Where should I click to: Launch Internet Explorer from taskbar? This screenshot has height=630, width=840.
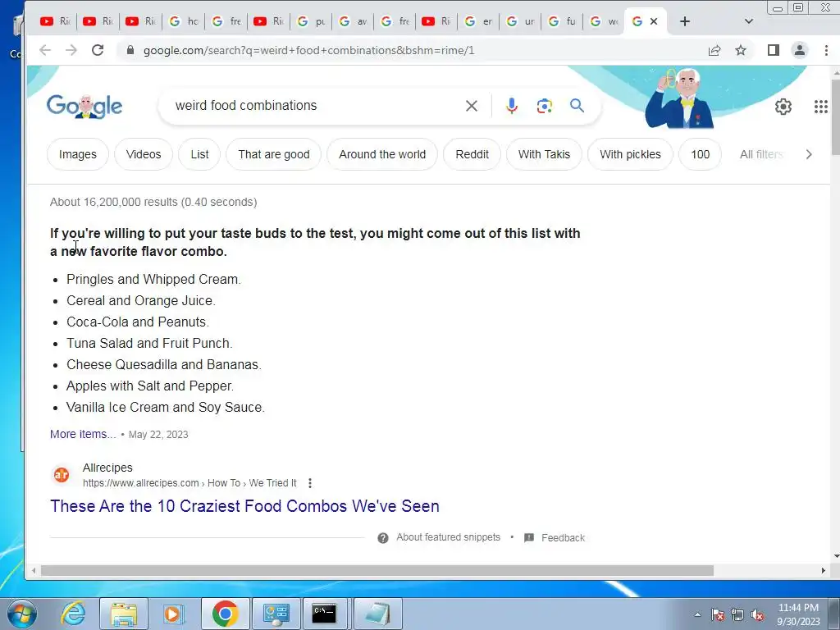pyautogui.click(x=72, y=614)
